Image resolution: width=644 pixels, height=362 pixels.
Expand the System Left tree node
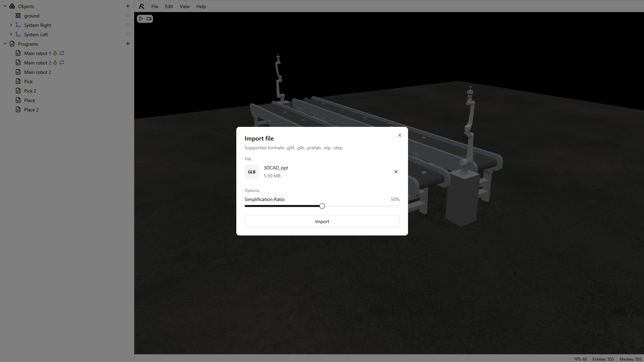coord(11,35)
